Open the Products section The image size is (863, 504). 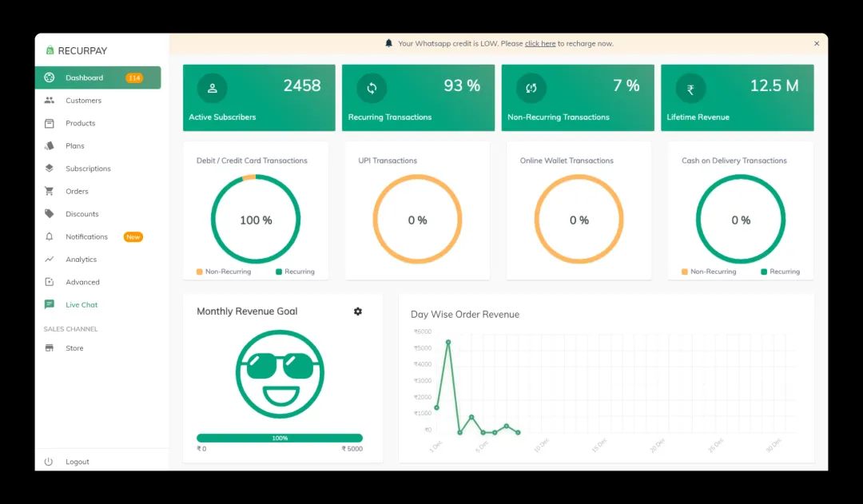[81, 123]
